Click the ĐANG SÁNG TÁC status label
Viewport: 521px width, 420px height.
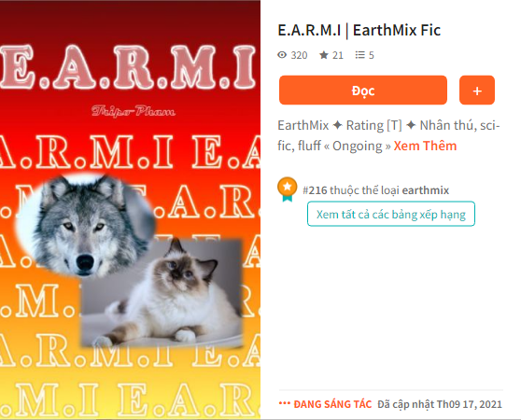click(x=332, y=404)
